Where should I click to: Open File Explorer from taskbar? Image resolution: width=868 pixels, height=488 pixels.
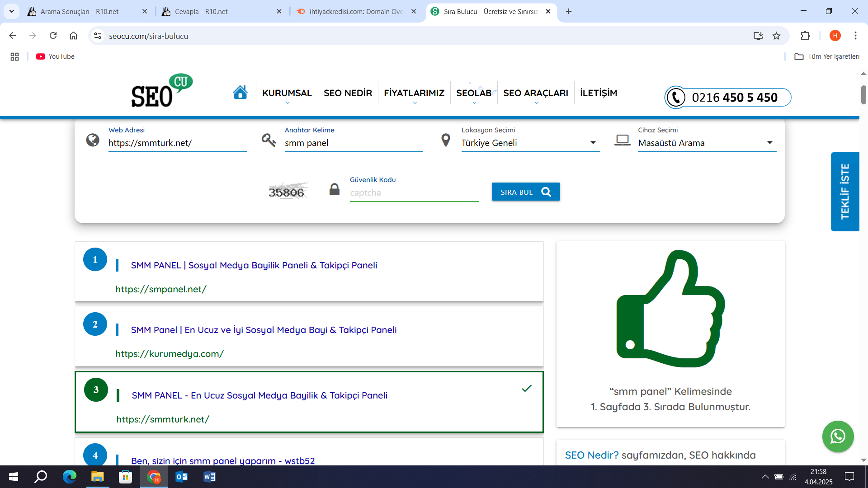97,477
